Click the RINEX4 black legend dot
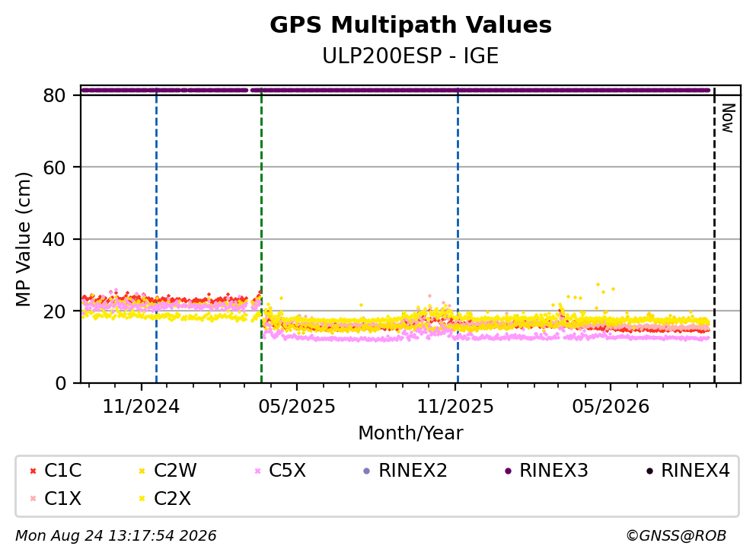This screenshot has height=559, width=756. pyautogui.click(x=650, y=471)
